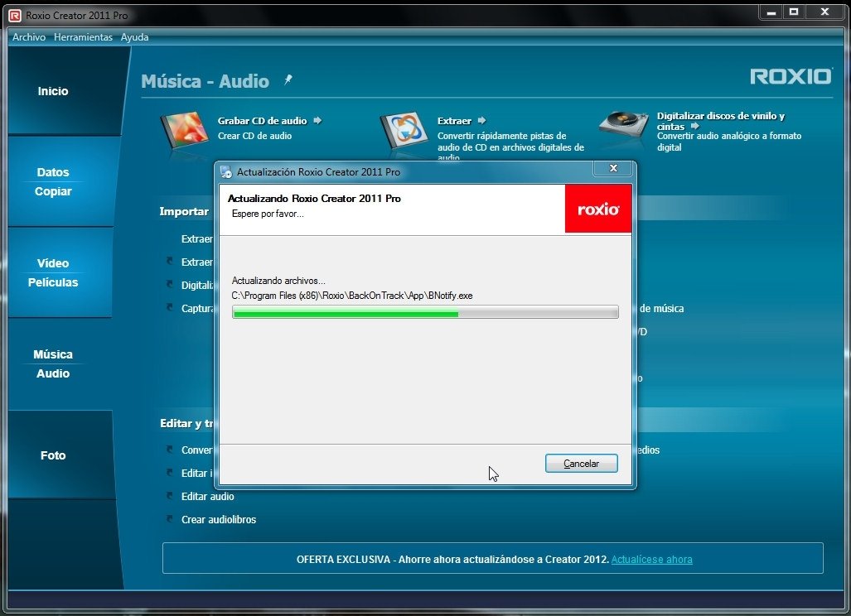Click the Actualizando Roxio Creator 2011 Pro heading

(x=314, y=199)
